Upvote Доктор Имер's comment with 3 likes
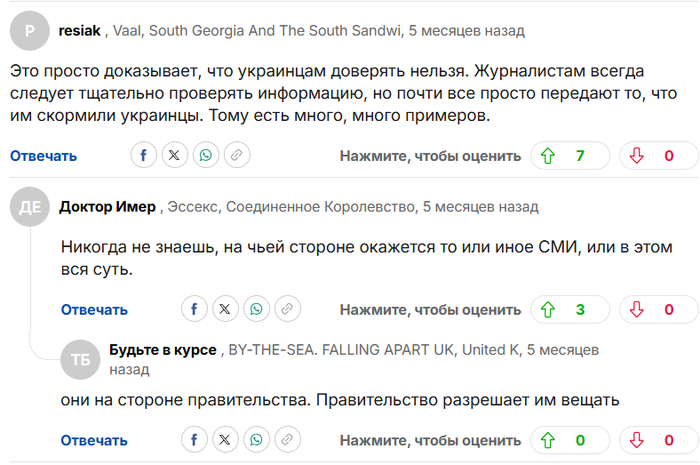 pos(570,309)
